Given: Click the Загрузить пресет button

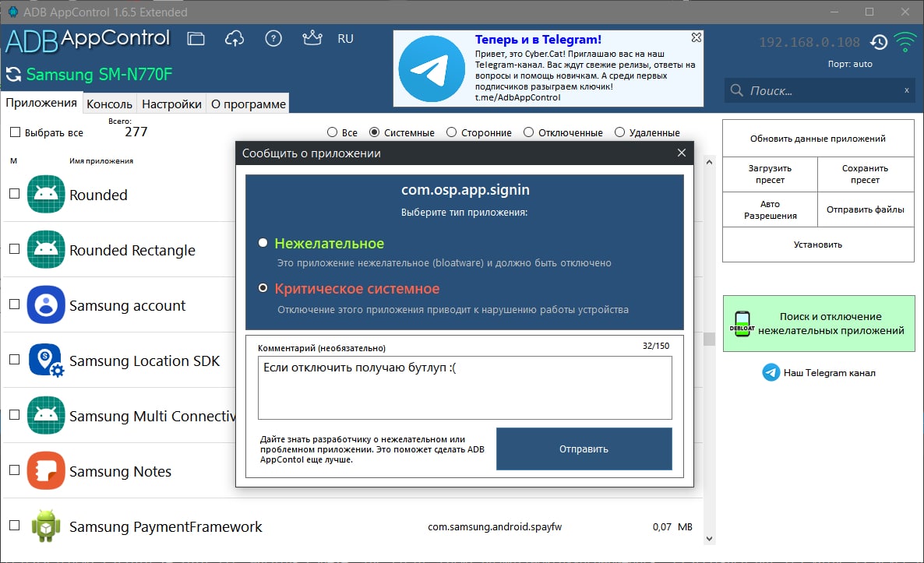Looking at the screenshot, I should tap(771, 174).
